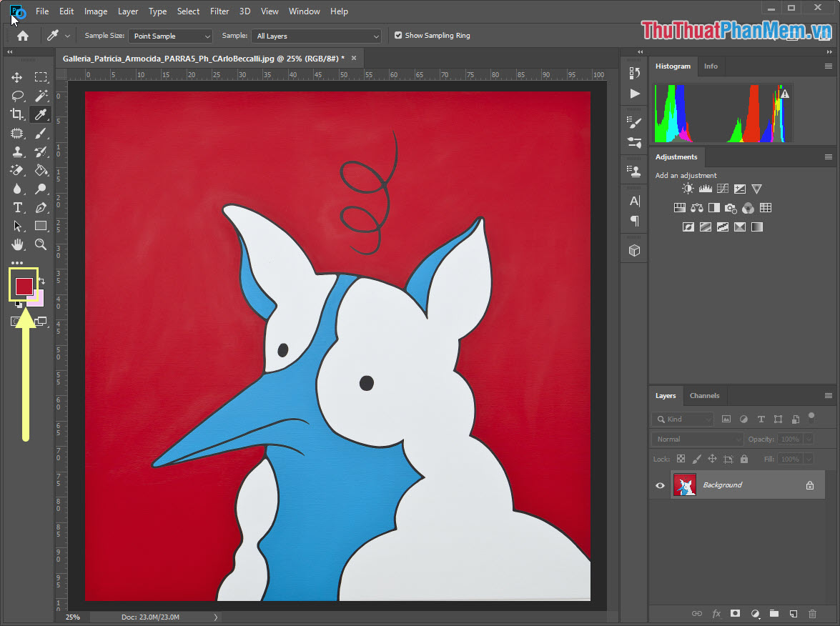Open the layer blending mode dropdown
The width and height of the screenshot is (840, 626).
coord(696,438)
